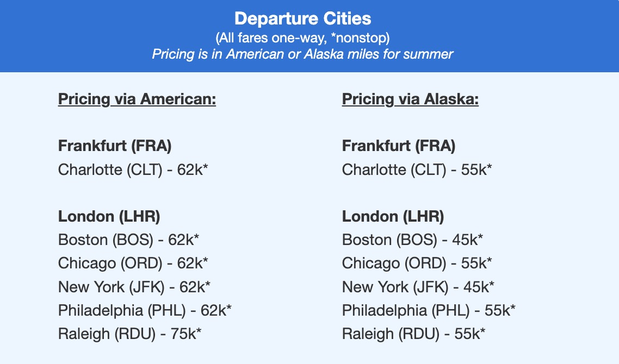The width and height of the screenshot is (619, 364).
Task: Pick Chicago (ORD) 55k Alaska fare
Action: click(417, 263)
